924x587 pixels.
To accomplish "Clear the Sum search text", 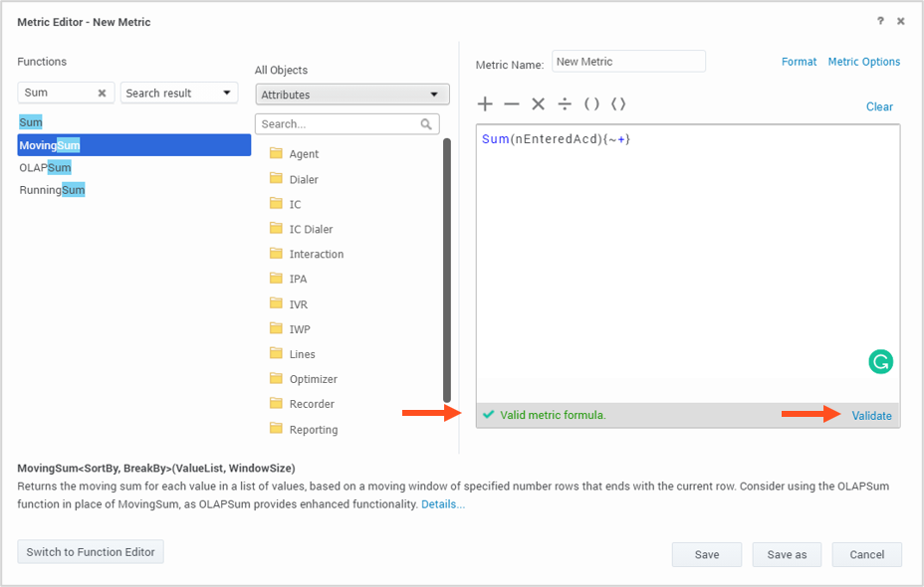I will point(102,94).
